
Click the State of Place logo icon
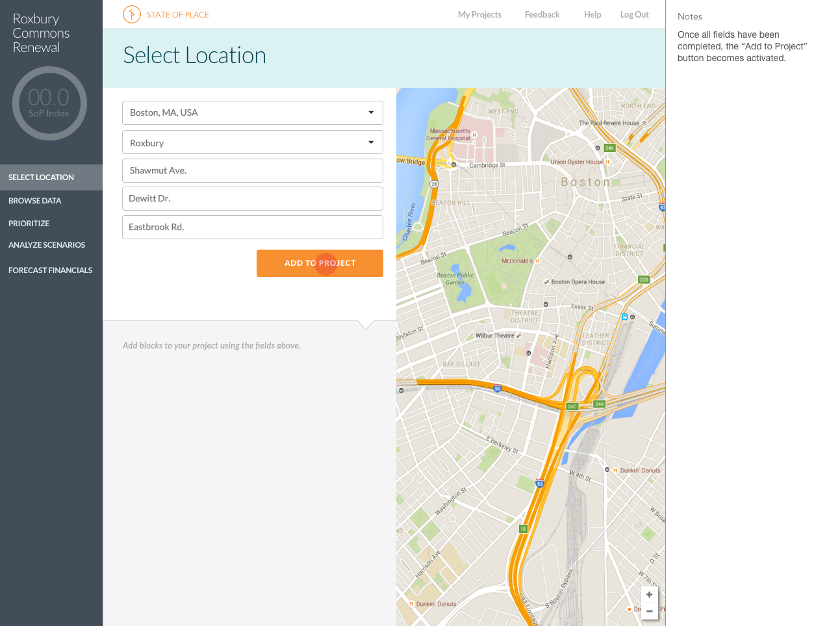pos(132,14)
